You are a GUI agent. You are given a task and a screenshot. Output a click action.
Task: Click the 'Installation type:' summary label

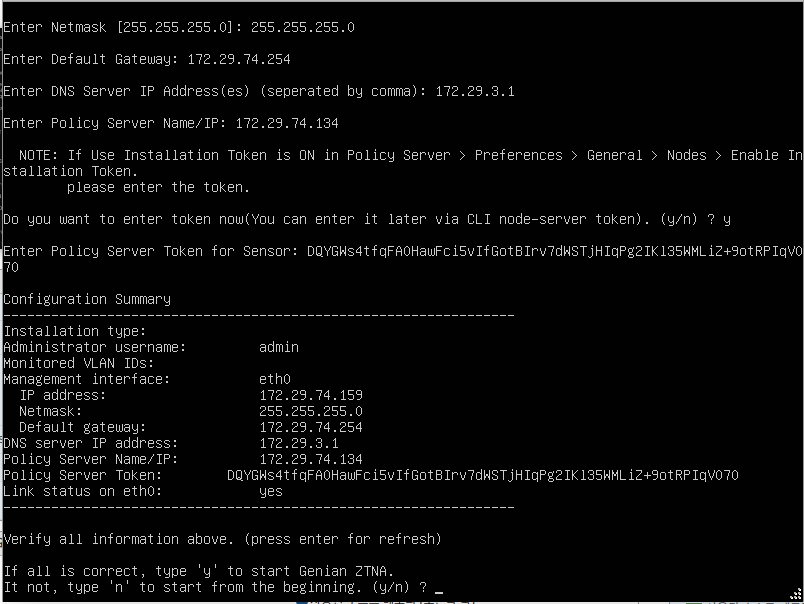(75, 331)
